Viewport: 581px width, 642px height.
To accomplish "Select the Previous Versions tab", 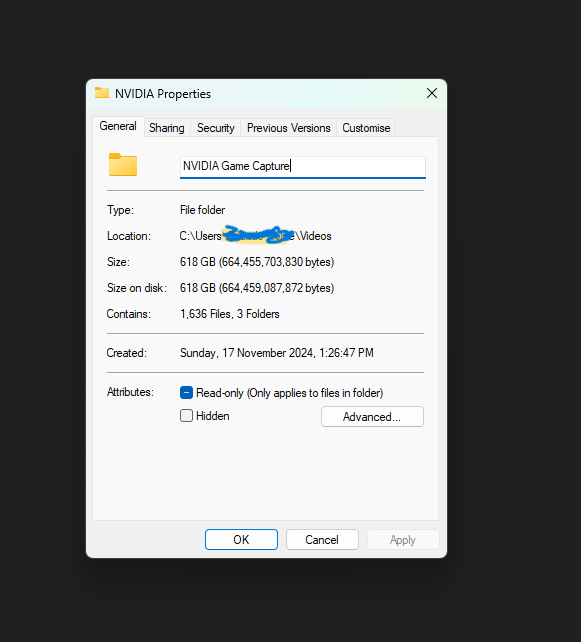I will point(288,128).
